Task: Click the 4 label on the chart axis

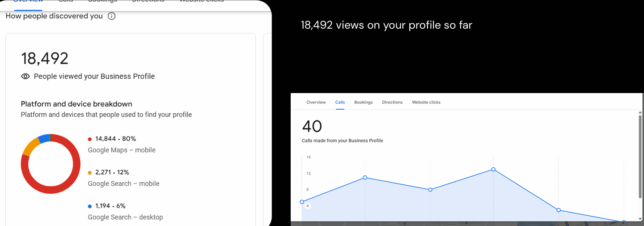Action: click(308, 206)
